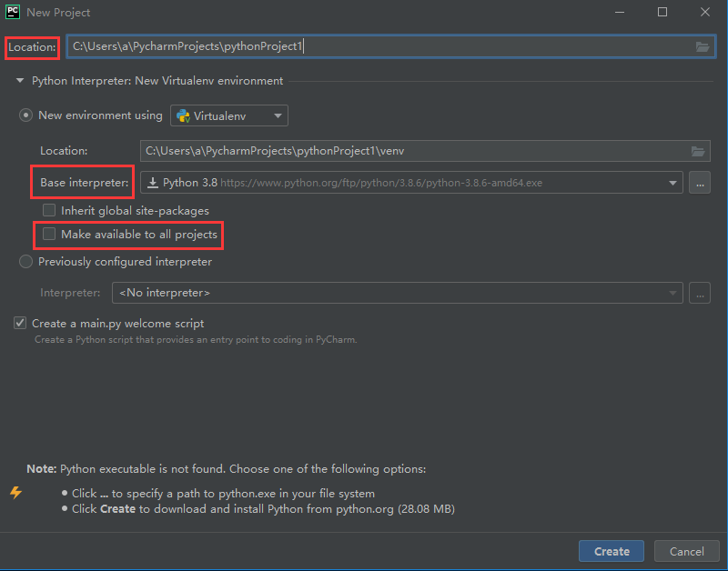Collapse Python Interpreter section triangle
This screenshot has height=571, width=728.
pyautogui.click(x=20, y=81)
